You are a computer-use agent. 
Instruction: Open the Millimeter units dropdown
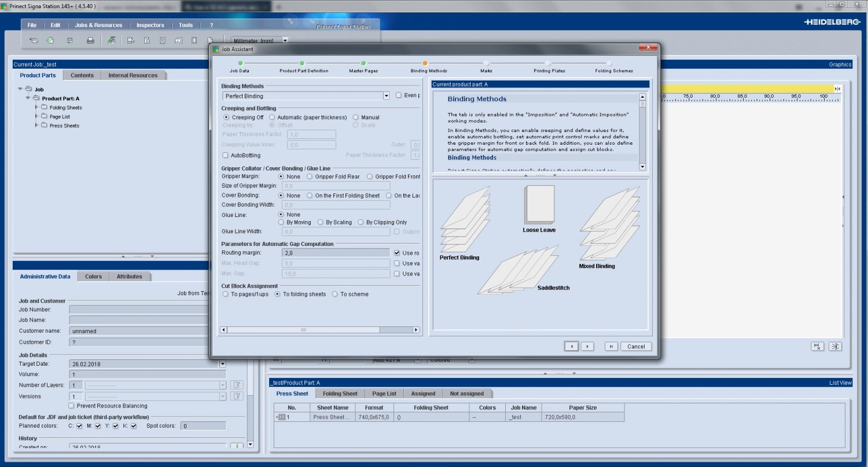click(285, 41)
